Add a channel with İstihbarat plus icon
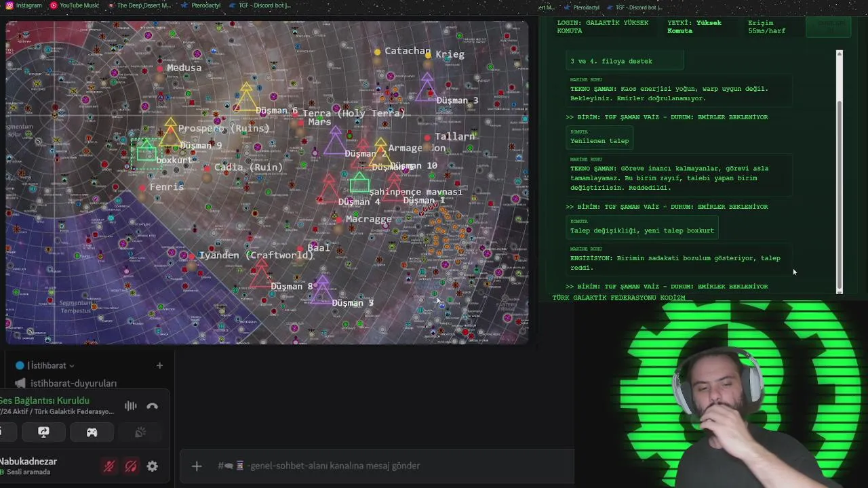The width and height of the screenshot is (868, 488). (159, 365)
